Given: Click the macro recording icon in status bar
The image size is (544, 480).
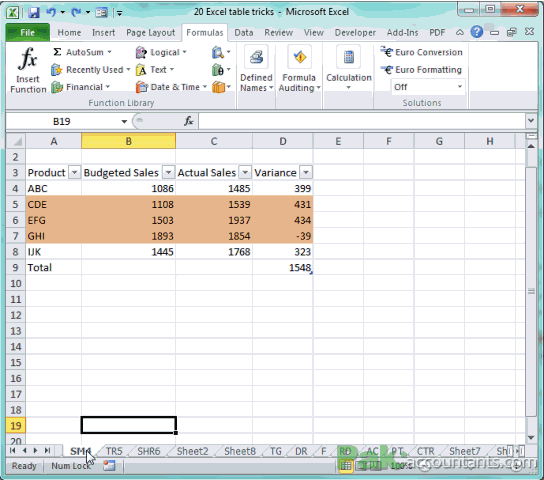Looking at the screenshot, I should click(x=109, y=465).
